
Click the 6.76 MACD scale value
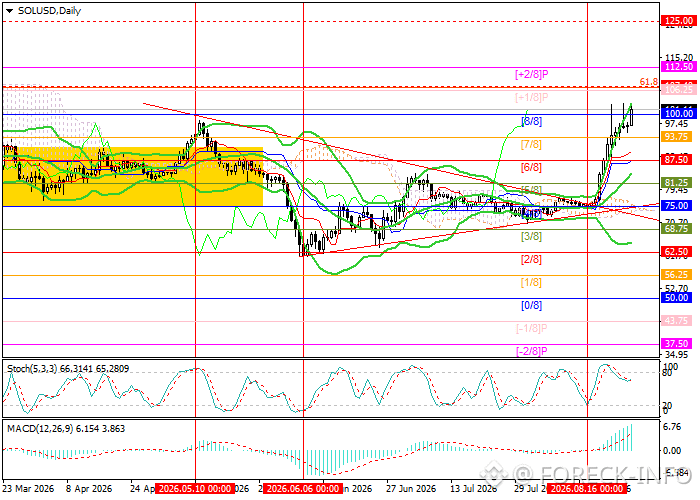[x=672, y=427]
